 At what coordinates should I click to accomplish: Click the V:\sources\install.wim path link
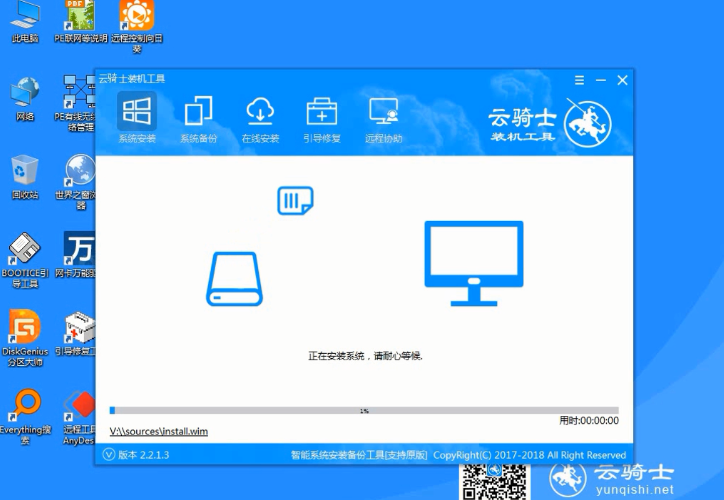158,431
